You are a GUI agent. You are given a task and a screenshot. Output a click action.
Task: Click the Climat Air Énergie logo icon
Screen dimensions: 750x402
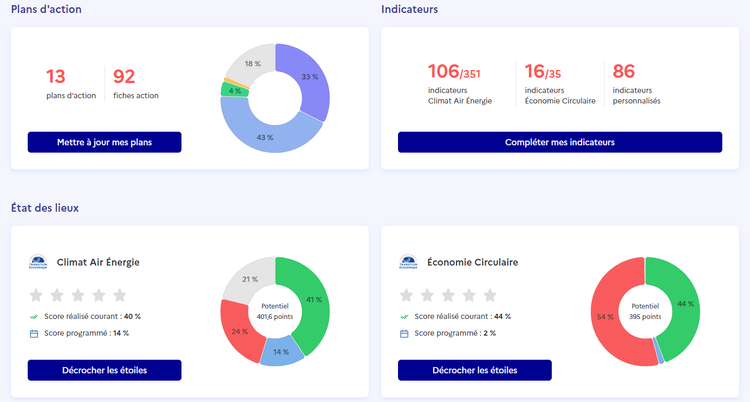click(38, 263)
